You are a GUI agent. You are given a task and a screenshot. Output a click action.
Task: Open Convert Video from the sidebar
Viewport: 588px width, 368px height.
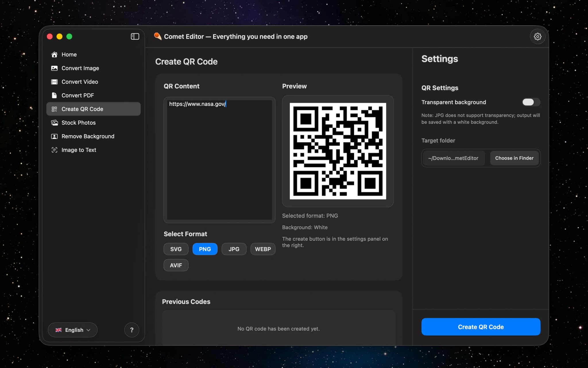pyautogui.click(x=55, y=82)
